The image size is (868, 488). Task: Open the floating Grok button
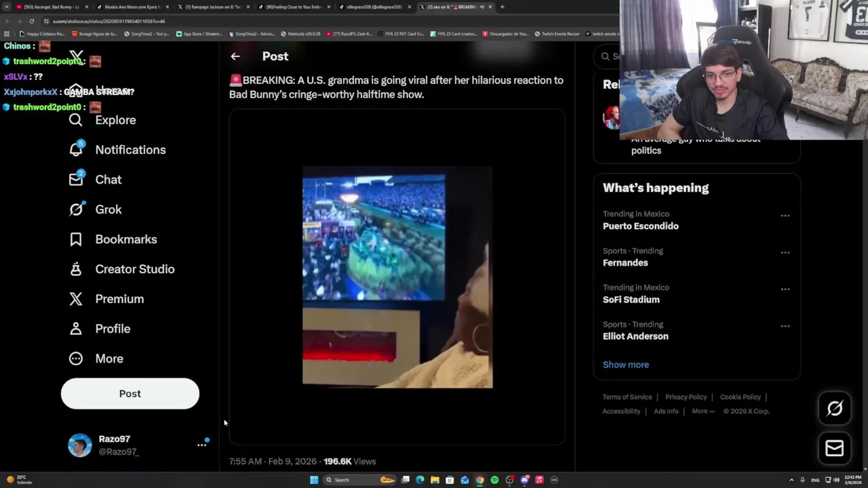(835, 408)
